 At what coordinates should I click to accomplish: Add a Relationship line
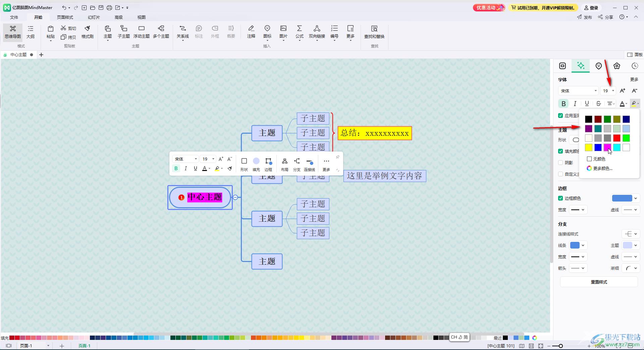point(183,32)
